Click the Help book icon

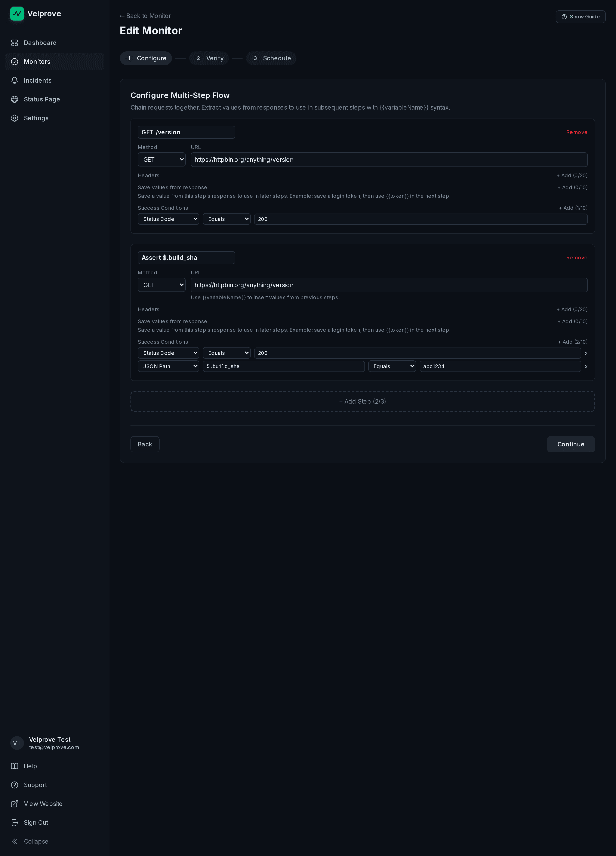15,766
